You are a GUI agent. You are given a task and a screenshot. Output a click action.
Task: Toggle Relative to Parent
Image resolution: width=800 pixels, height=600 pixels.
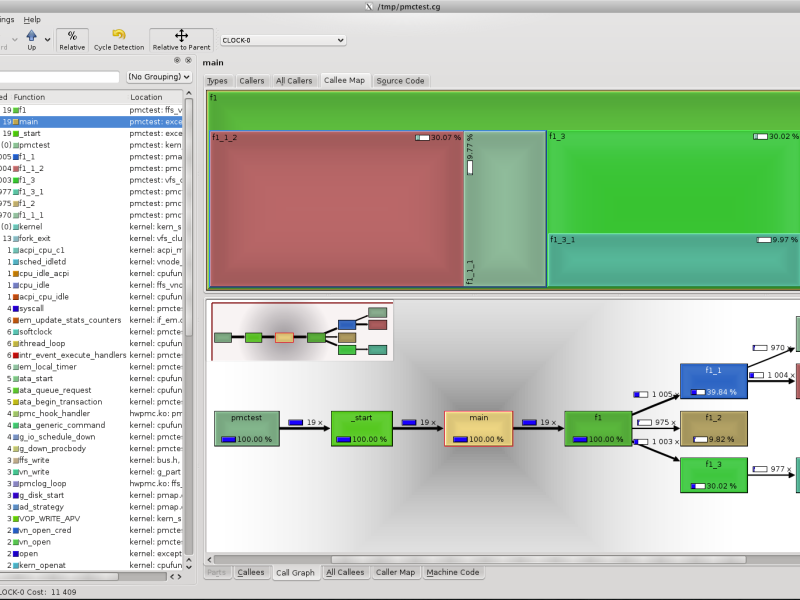click(181, 40)
